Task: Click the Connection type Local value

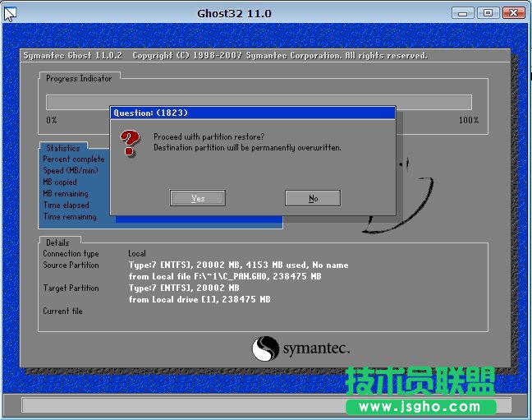Action: 137,254
